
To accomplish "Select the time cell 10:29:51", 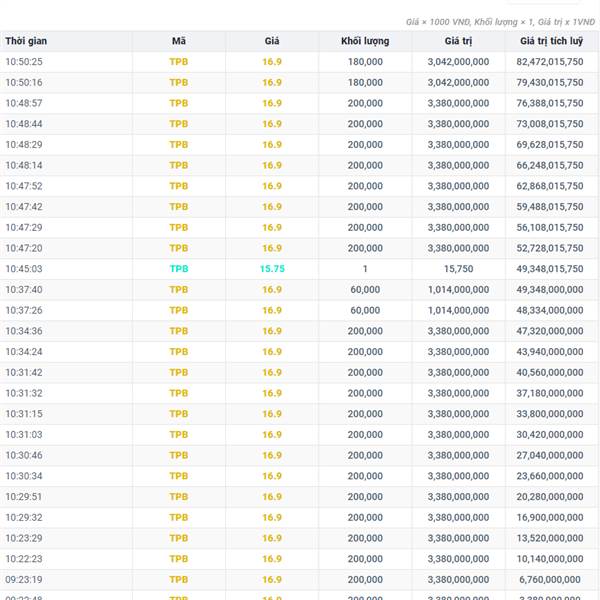I will pos(24,496).
